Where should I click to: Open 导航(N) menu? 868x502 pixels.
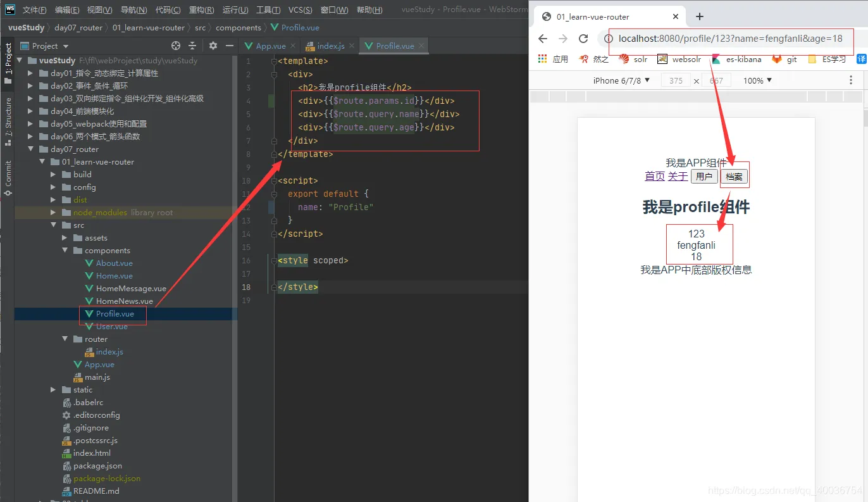[x=133, y=10]
